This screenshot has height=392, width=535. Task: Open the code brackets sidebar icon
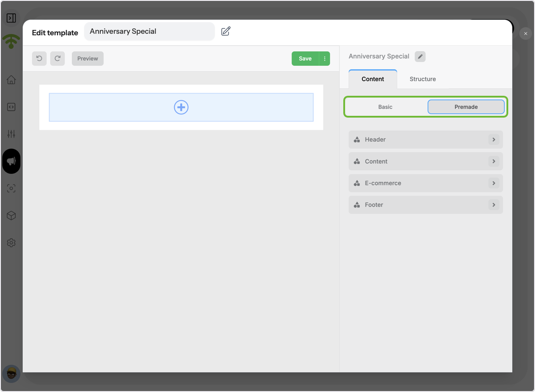(x=11, y=107)
